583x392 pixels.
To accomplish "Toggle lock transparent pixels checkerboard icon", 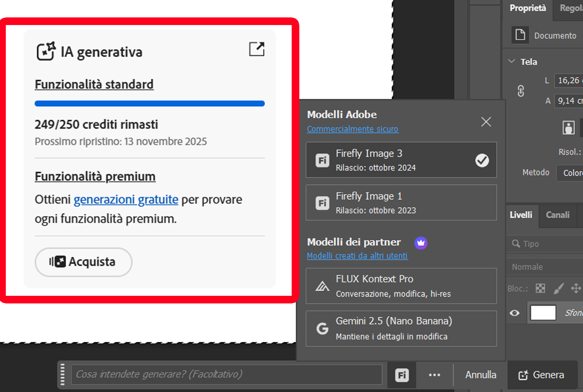I will point(540,289).
